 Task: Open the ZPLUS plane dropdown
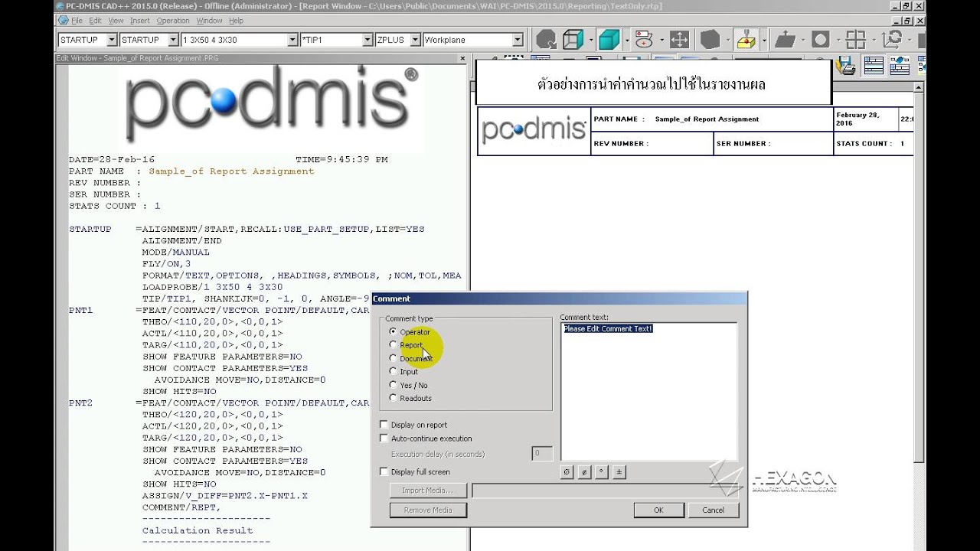click(416, 40)
